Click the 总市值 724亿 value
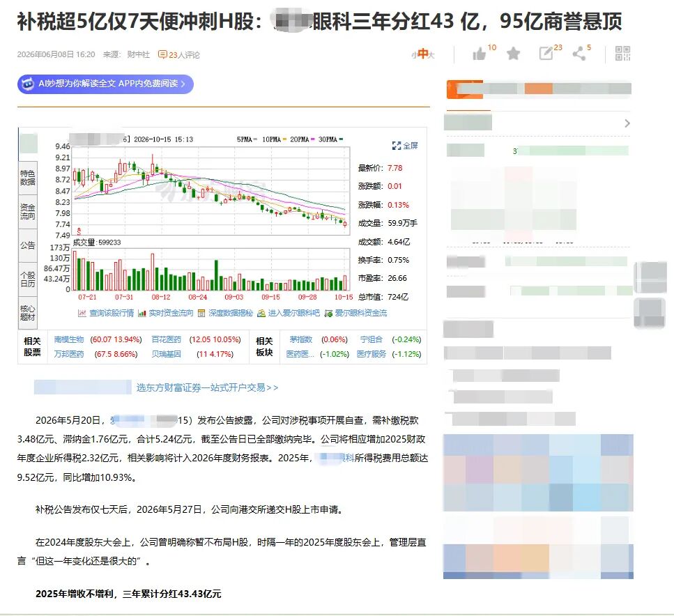This screenshot has height=616, width=674. pos(398,297)
